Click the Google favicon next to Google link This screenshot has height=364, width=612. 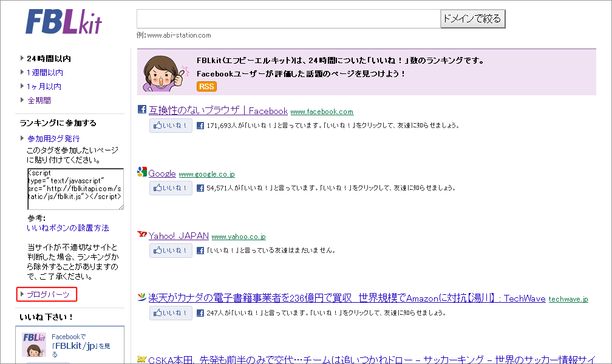(142, 172)
